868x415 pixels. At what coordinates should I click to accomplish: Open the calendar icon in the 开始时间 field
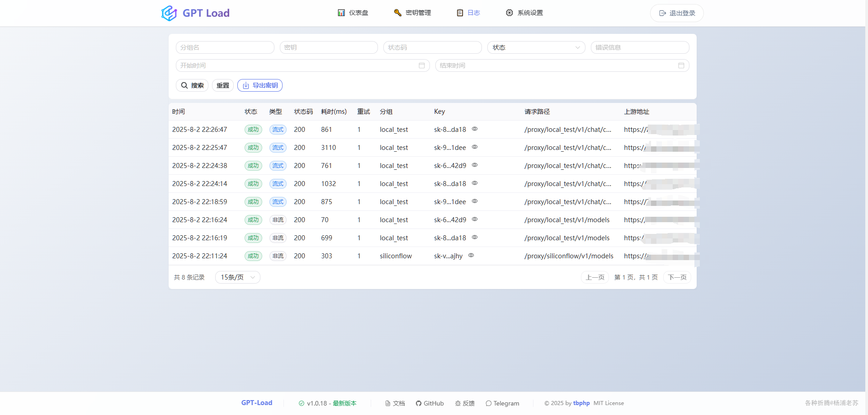point(421,65)
